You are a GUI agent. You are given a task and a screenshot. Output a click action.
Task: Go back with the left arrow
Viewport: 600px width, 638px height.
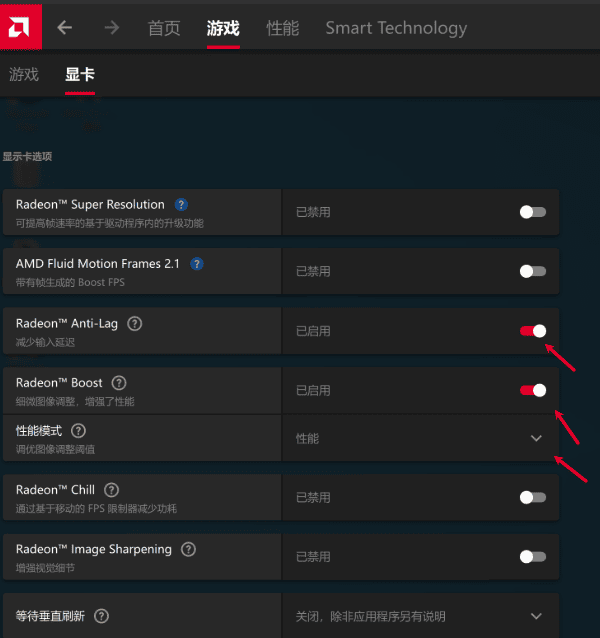click(65, 28)
